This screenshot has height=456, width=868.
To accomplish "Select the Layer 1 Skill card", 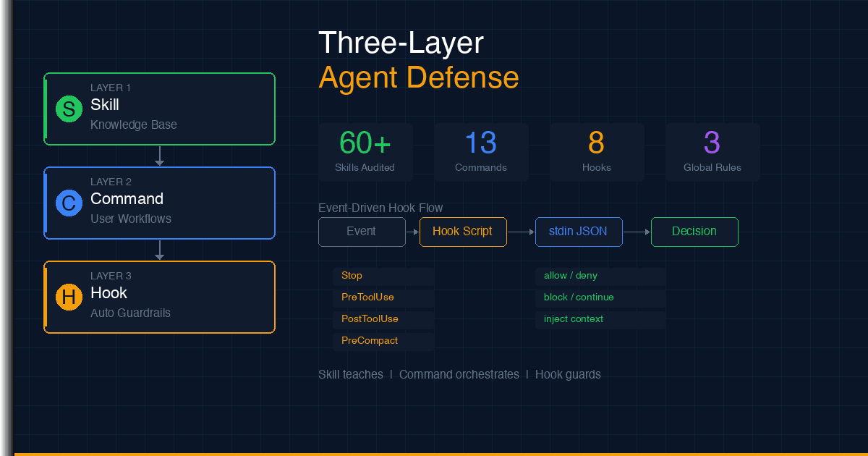I will pyautogui.click(x=160, y=109).
